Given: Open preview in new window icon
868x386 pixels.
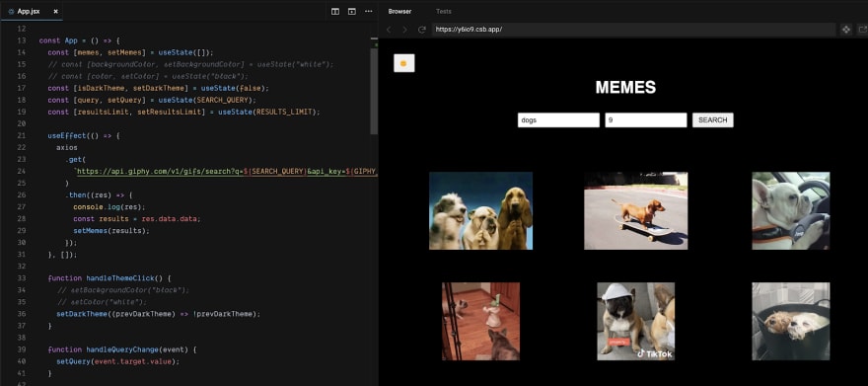Looking at the screenshot, I should pos(862,30).
